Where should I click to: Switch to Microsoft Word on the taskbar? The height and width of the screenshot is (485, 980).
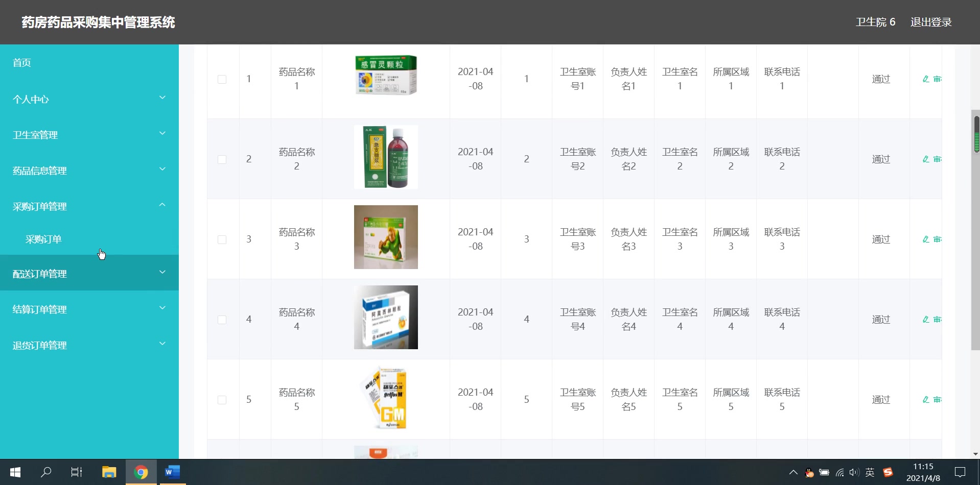[x=172, y=472]
